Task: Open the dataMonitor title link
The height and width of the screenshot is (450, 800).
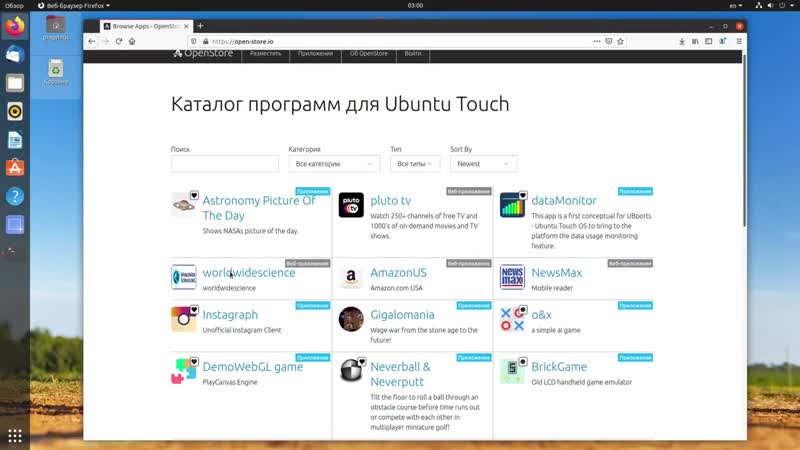Action: (x=564, y=201)
